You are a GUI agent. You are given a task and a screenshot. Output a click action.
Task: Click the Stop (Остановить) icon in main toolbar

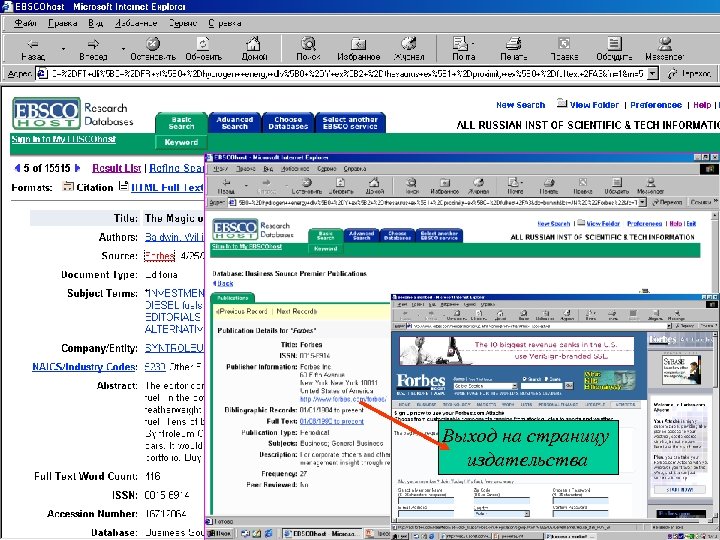pos(153,49)
